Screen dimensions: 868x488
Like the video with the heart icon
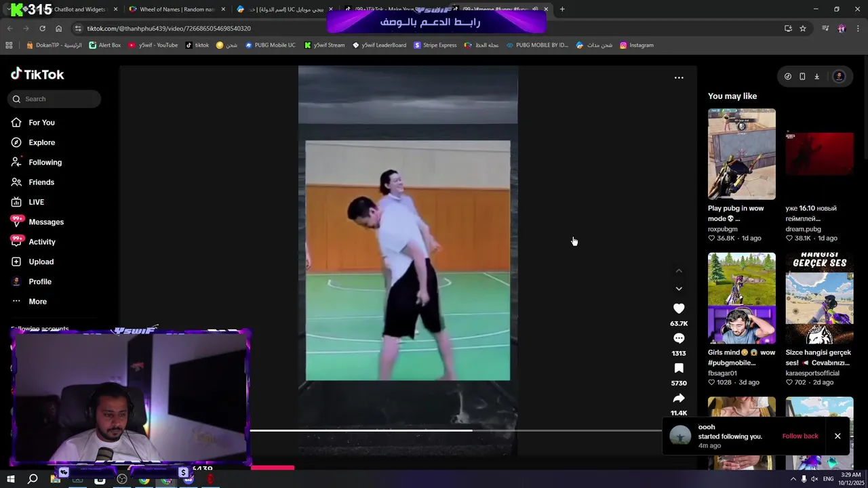click(x=679, y=308)
